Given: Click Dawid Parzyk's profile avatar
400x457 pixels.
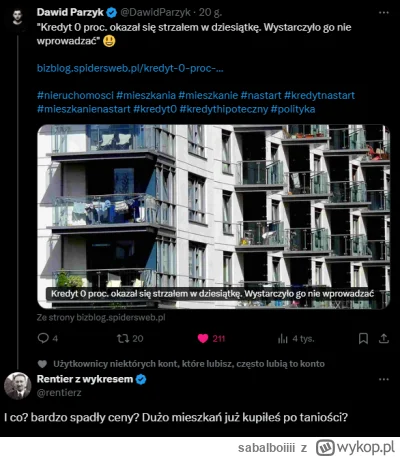Looking at the screenshot, I should 18,17.
